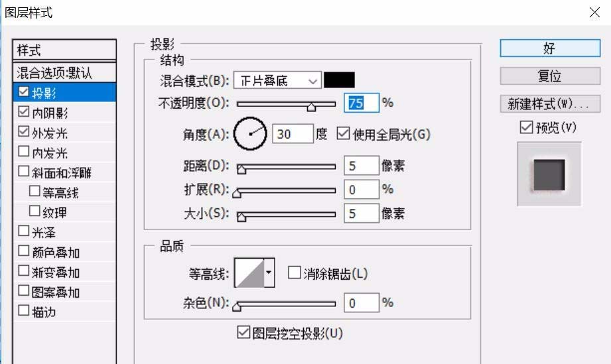This screenshot has height=364, width=611.
Task: Click the angle dial control
Action: point(250,134)
